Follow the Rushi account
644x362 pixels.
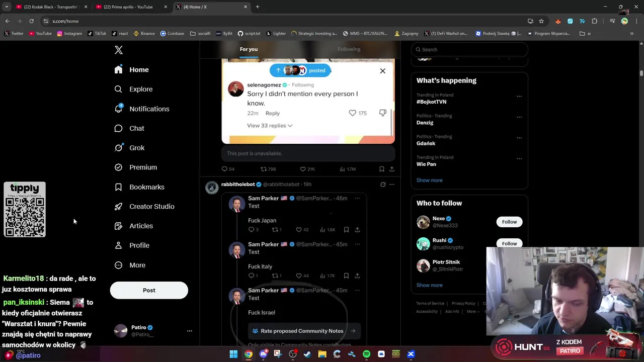point(509,243)
